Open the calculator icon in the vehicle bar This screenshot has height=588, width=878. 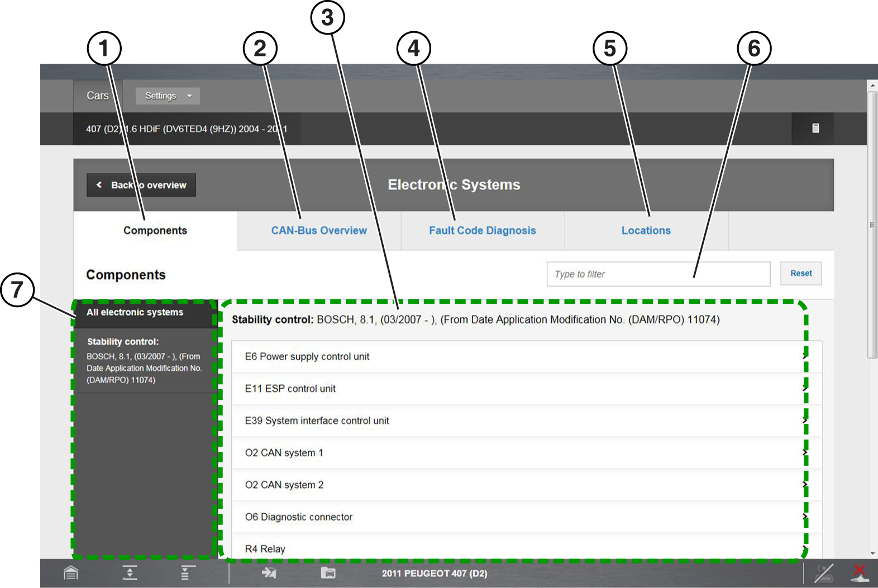click(815, 128)
